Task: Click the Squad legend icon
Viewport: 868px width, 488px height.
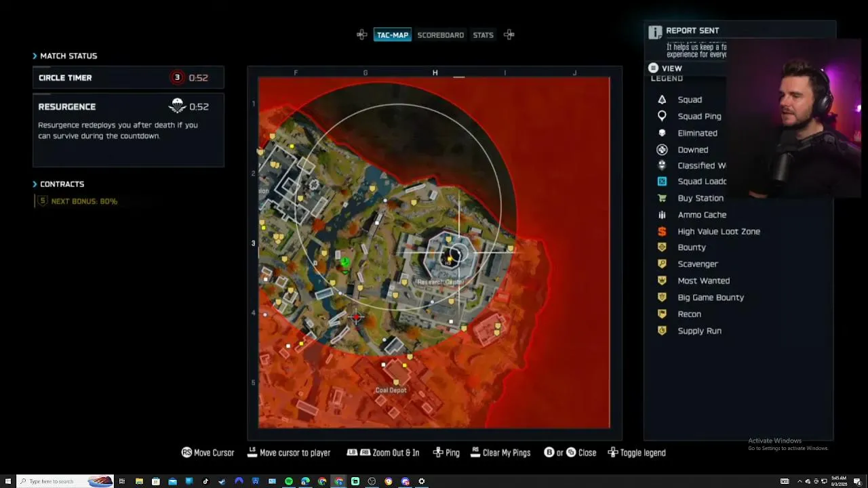Action: [662, 100]
